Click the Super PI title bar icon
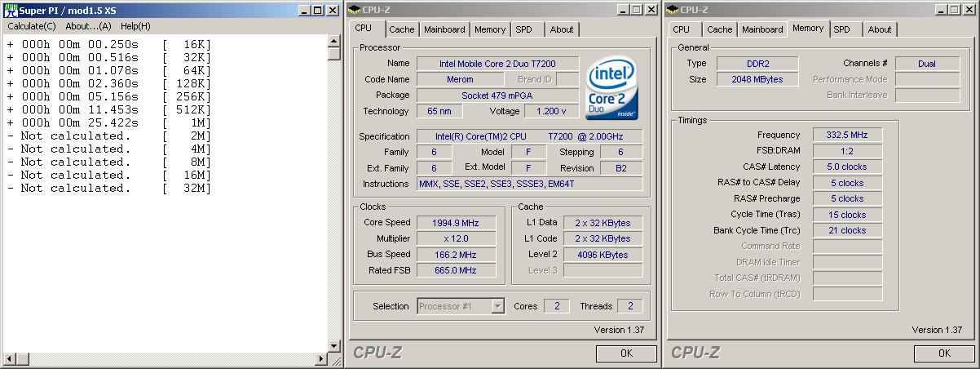 point(11,10)
